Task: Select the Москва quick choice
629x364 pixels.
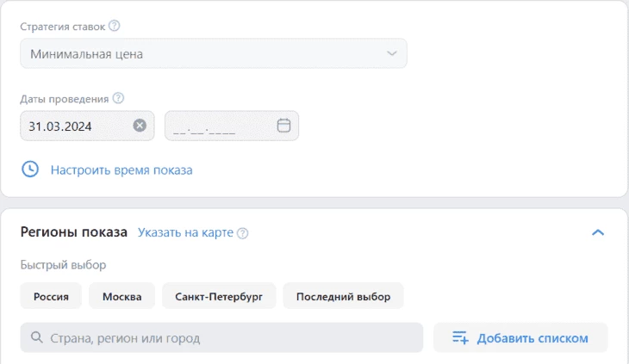Action: 122,296
